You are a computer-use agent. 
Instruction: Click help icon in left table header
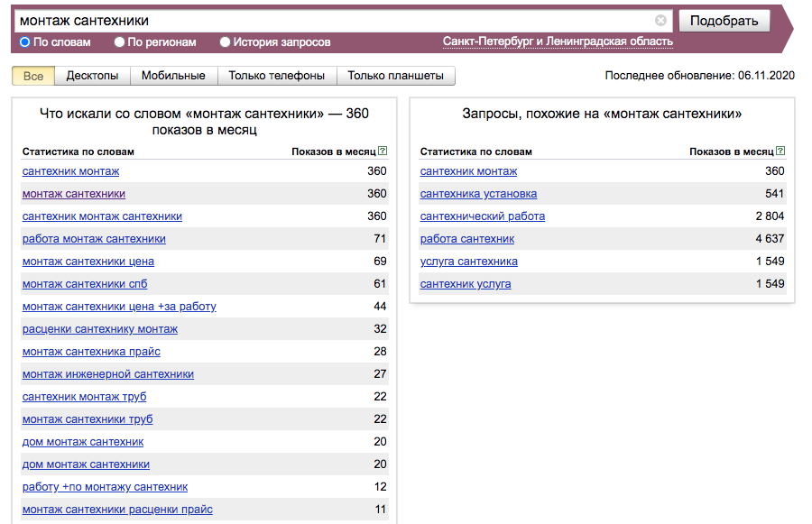pos(383,152)
